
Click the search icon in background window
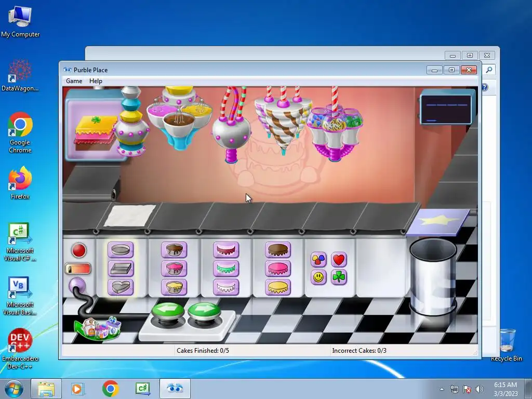(489, 70)
